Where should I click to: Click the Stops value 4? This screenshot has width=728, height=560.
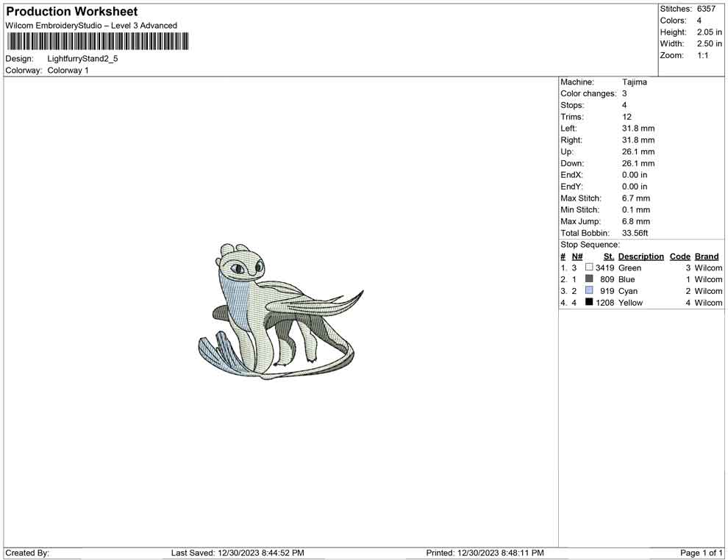(x=624, y=105)
